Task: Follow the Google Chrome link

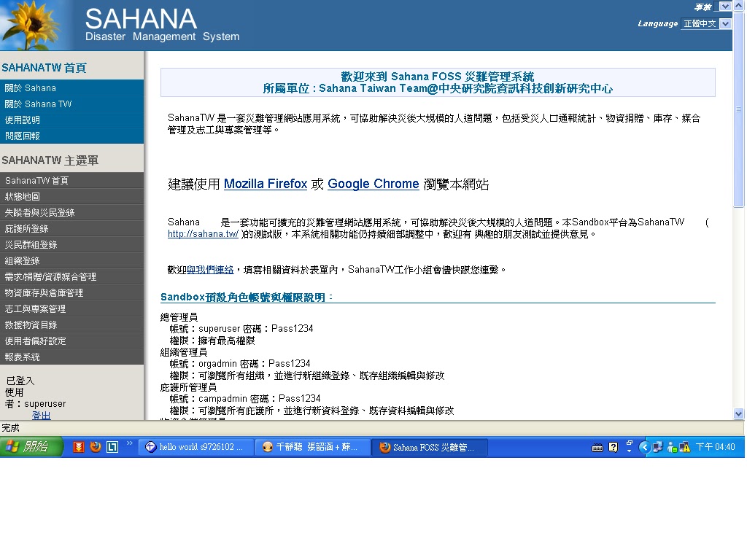Action: pos(373,184)
